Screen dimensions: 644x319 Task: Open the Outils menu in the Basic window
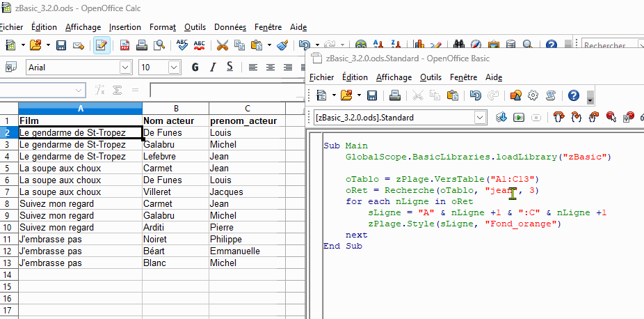pos(430,77)
